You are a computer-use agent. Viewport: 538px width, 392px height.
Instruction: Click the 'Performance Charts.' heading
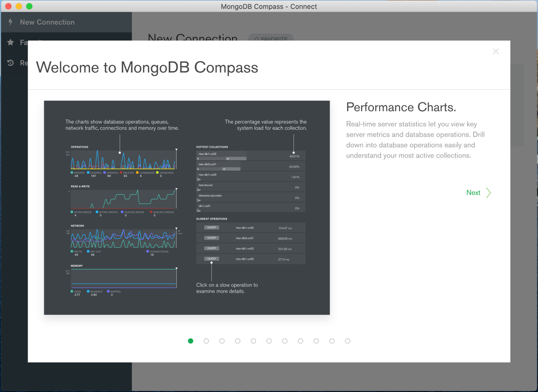pyautogui.click(x=401, y=107)
